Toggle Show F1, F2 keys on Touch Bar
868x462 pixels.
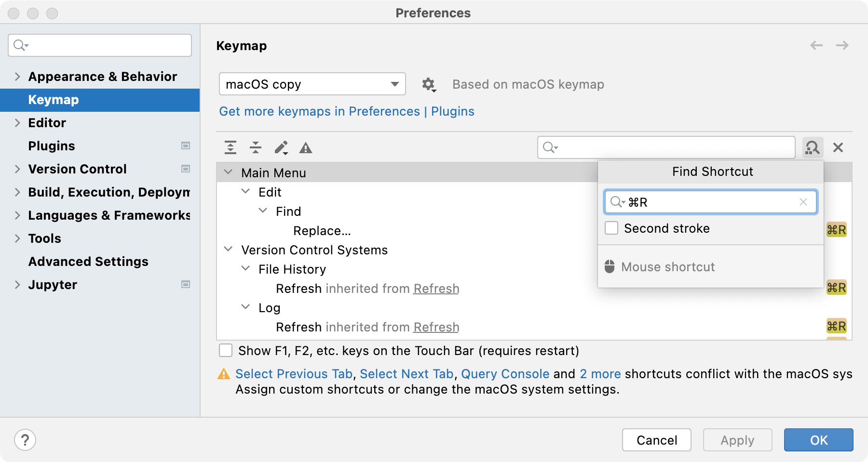tap(226, 350)
